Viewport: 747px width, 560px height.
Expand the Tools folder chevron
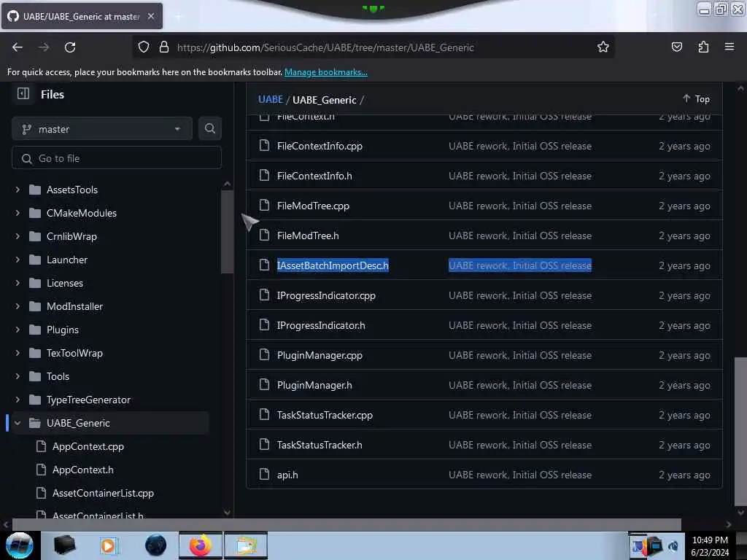(18, 376)
